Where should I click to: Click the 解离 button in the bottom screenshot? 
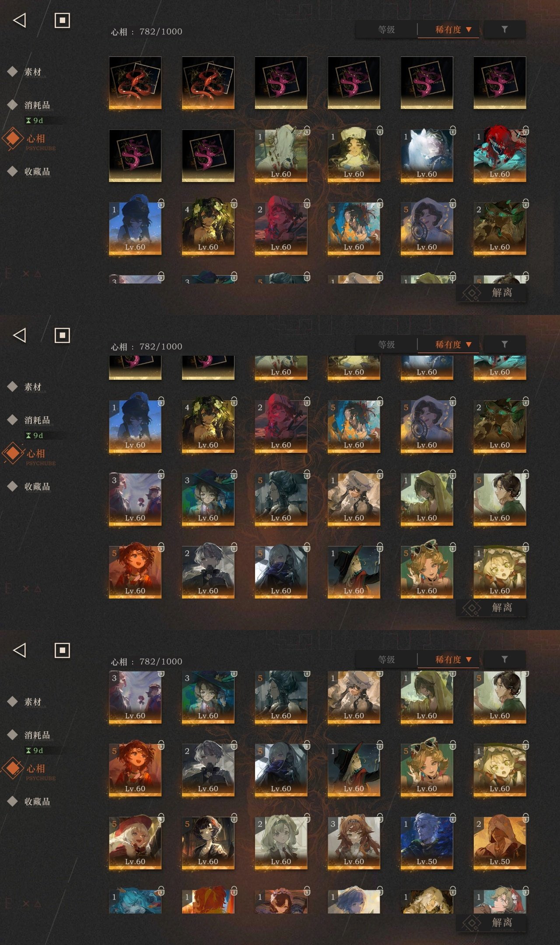491,923
